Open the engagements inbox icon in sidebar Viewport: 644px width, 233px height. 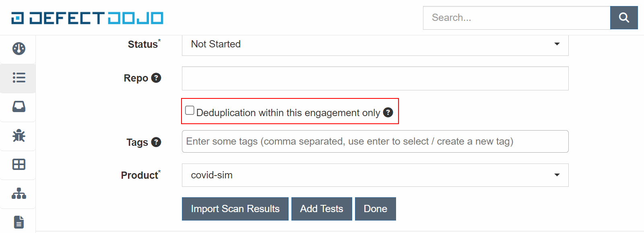[19, 106]
